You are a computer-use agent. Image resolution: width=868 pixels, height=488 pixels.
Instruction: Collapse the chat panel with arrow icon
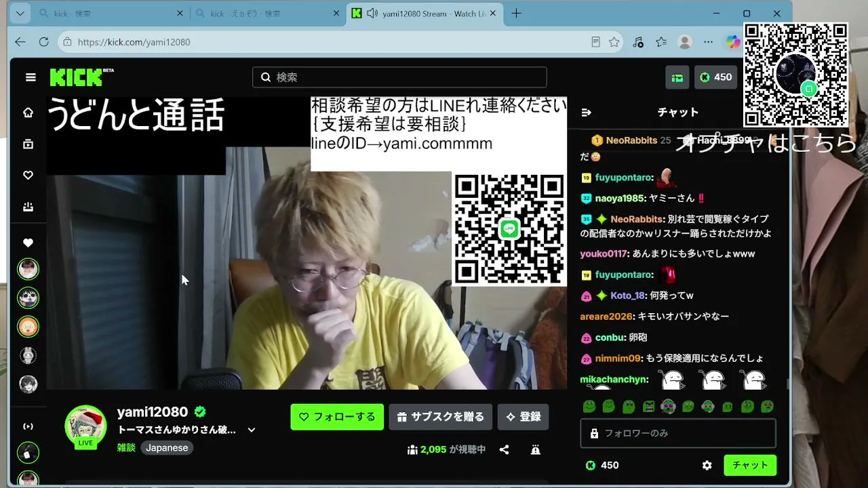[587, 113]
